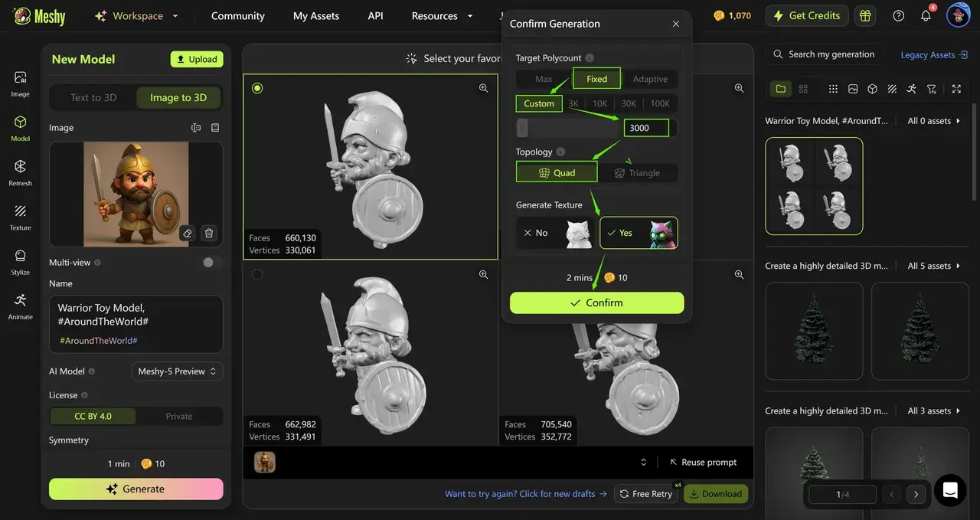Select the second draft model radio button

tap(257, 274)
